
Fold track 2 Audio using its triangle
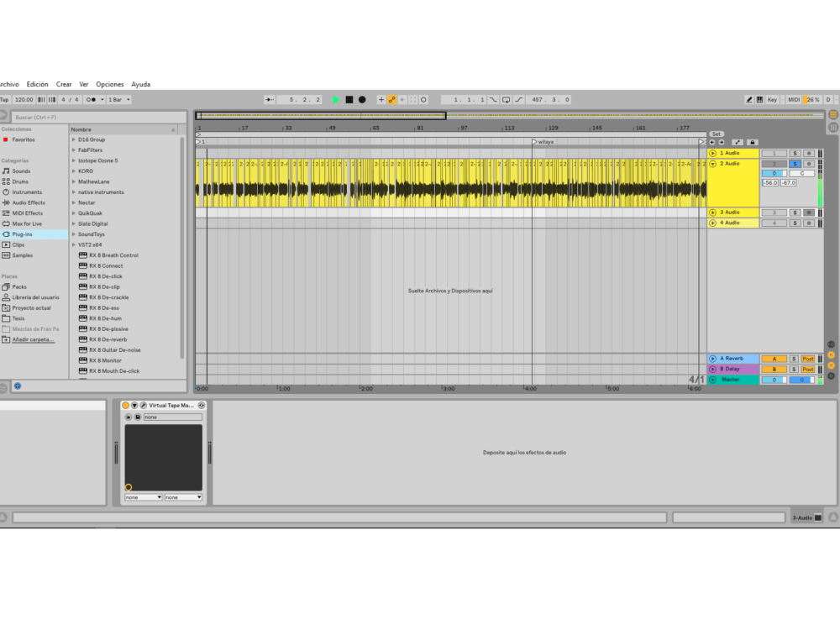[712, 164]
